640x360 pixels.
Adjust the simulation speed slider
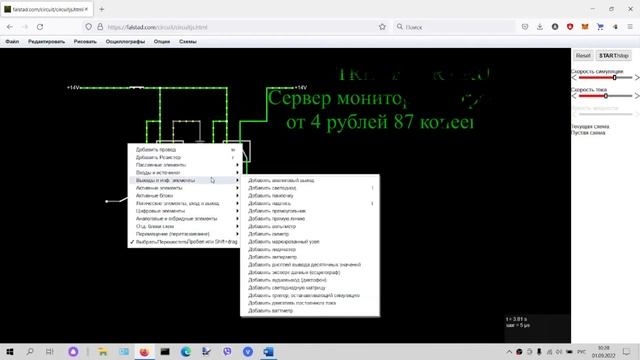tap(605, 78)
